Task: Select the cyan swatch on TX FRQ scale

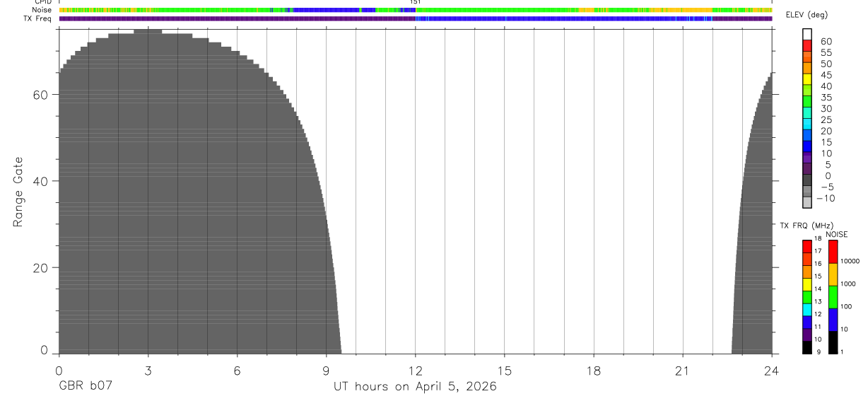Action: click(x=807, y=310)
